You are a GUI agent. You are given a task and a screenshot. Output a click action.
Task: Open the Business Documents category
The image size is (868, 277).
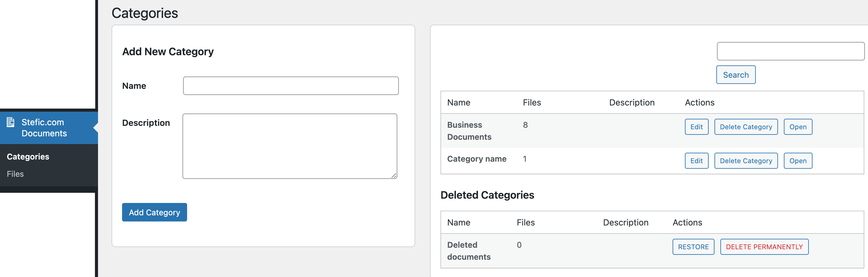coord(798,127)
